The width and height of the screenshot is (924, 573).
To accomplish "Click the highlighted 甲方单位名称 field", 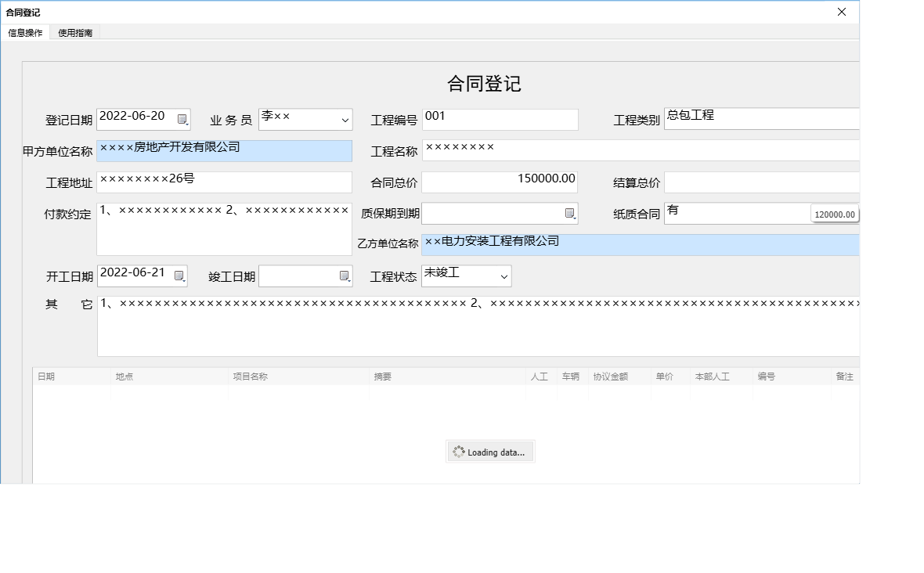I will tap(223, 150).
